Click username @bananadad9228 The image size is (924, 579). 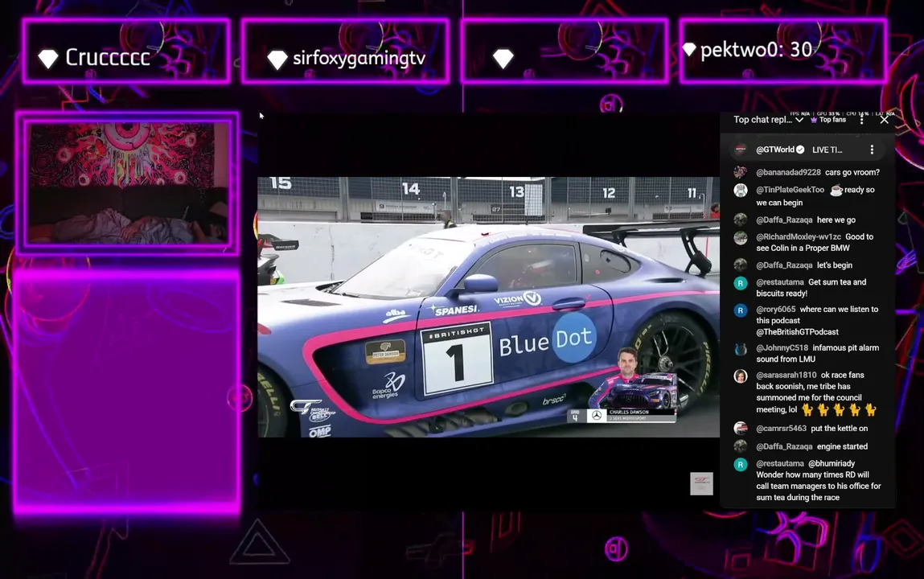(x=788, y=173)
